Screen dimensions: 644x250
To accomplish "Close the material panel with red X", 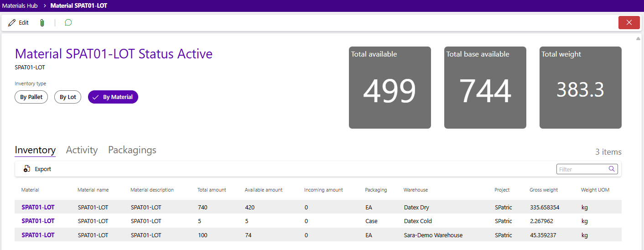I will point(629,23).
